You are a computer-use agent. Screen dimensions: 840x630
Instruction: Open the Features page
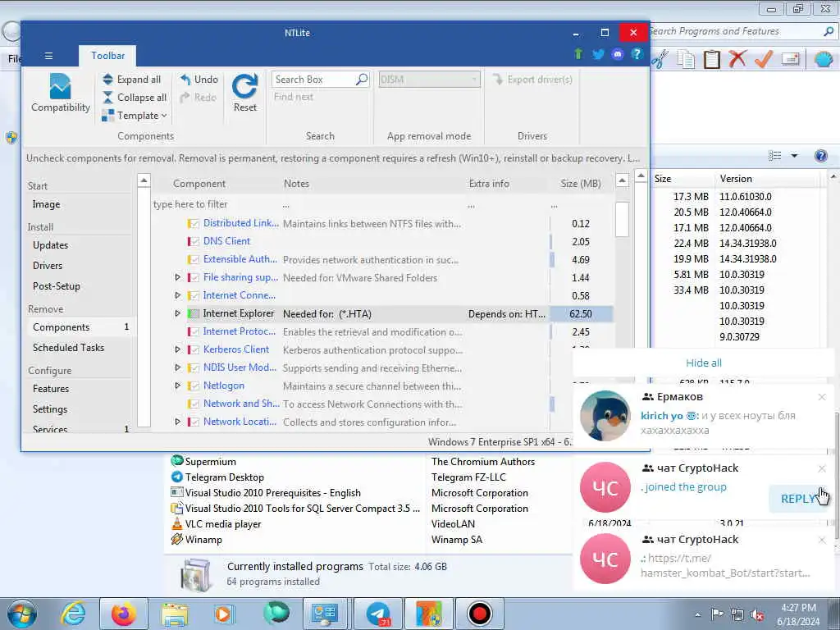[x=51, y=389]
